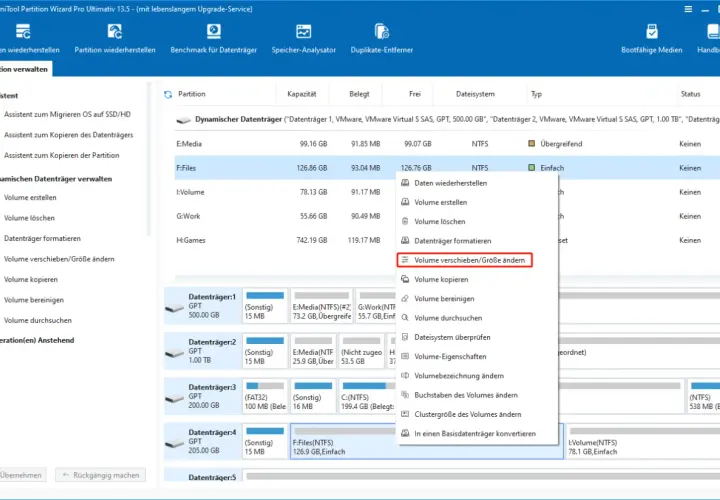Choose Volume kopieren in context menu

pos(477,279)
